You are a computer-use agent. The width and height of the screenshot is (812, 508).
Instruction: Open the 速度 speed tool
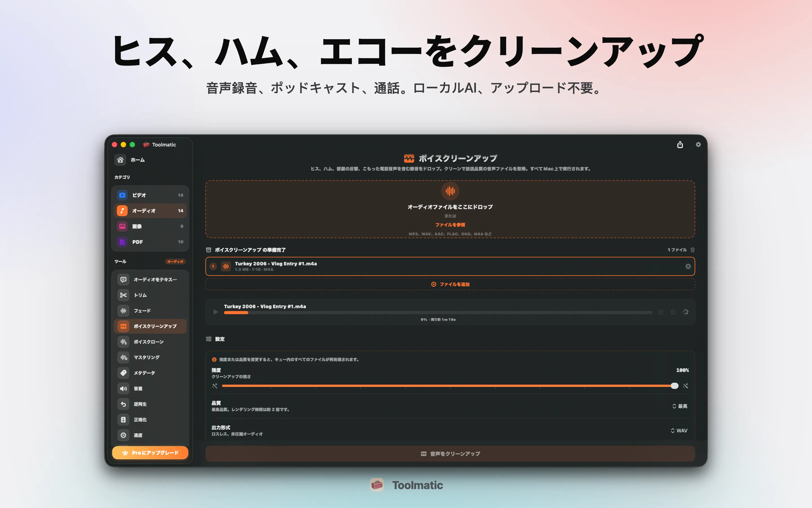point(150,435)
